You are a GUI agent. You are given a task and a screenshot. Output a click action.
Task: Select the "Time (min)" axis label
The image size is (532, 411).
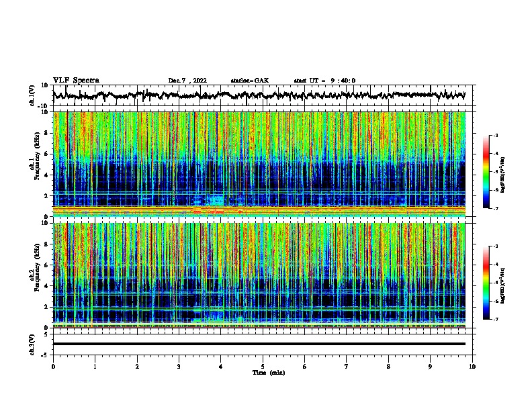269,373
